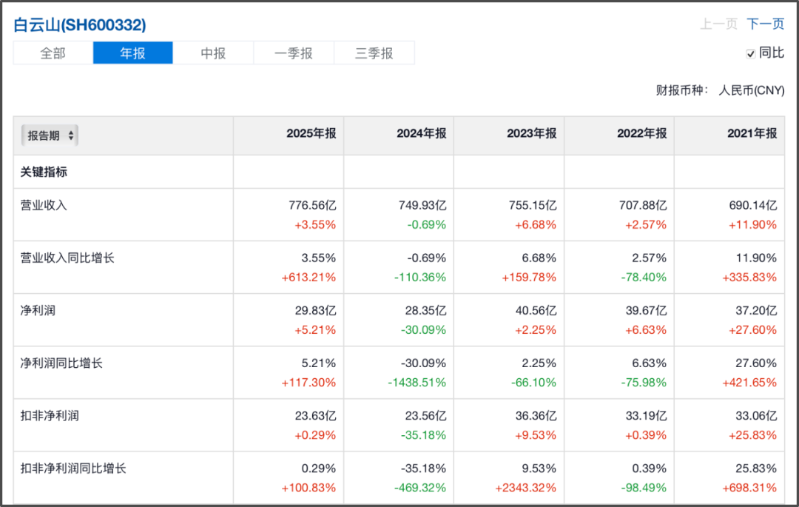The image size is (799, 507).
Task: Click the -66.10% change value
Action: pos(534,383)
